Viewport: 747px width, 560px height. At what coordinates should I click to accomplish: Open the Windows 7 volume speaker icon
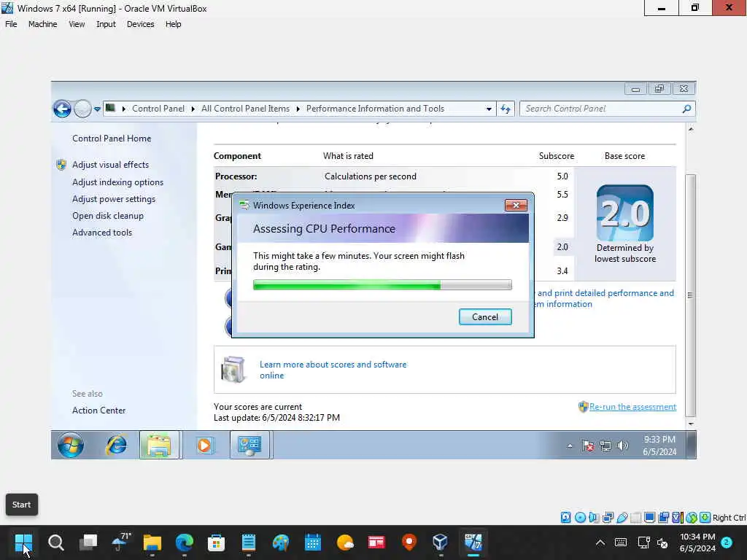pyautogui.click(x=622, y=446)
